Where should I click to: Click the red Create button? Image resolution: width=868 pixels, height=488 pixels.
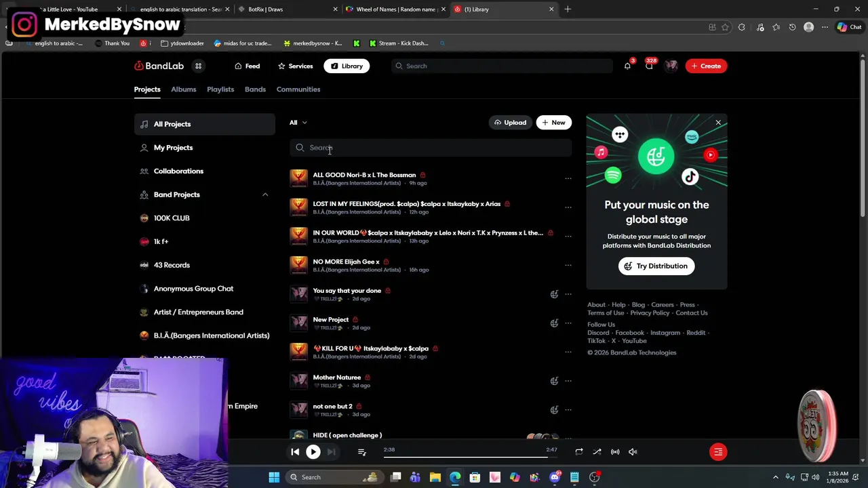[x=706, y=66]
